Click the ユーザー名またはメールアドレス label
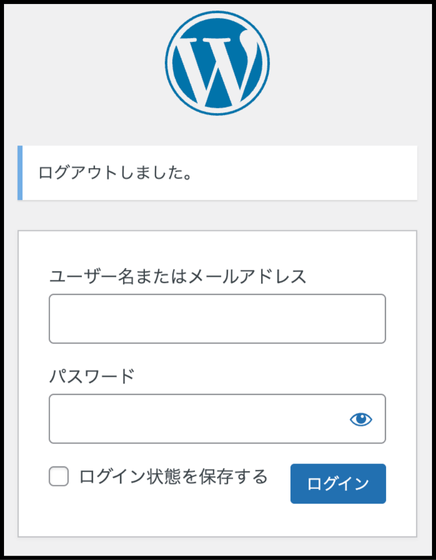This screenshot has width=436, height=560. click(x=177, y=277)
